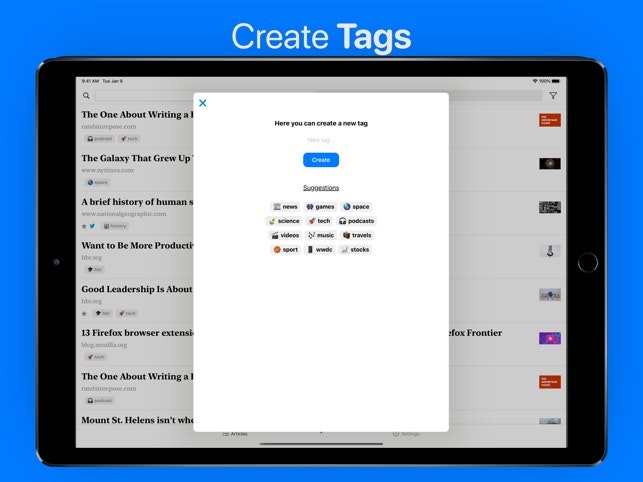643x482 pixels.
Task: Click the randsinrepose.com link of first article
Action: (x=109, y=127)
